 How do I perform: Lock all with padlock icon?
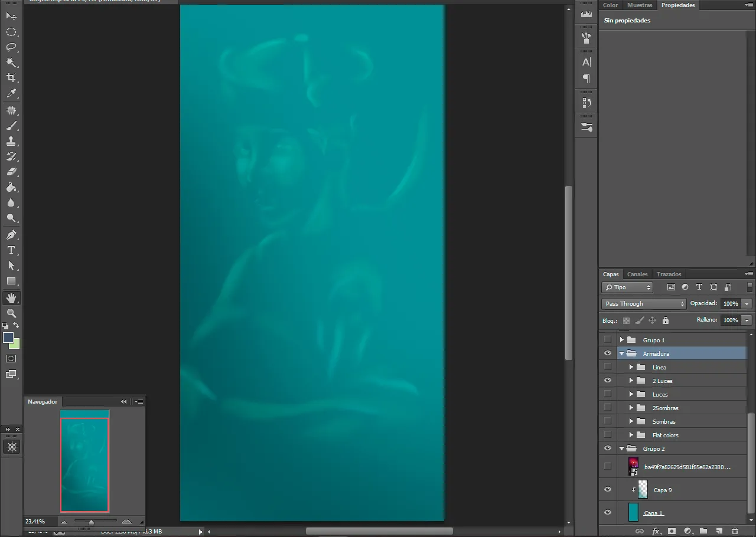click(x=666, y=320)
